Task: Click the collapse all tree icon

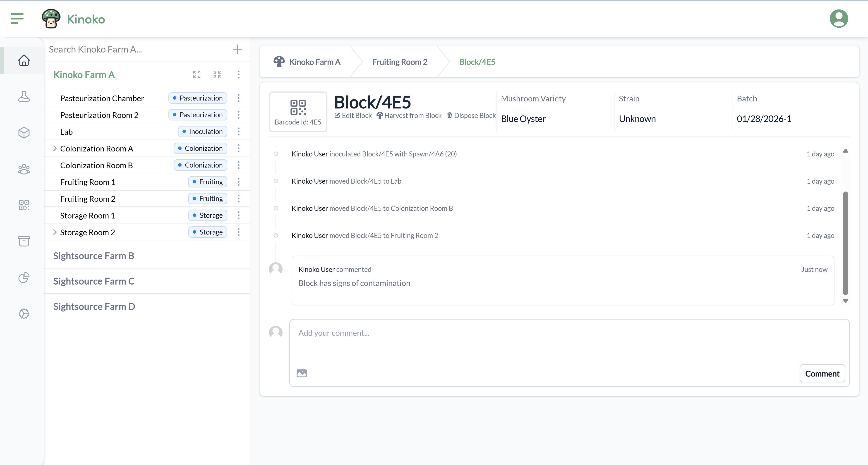Action: click(217, 74)
